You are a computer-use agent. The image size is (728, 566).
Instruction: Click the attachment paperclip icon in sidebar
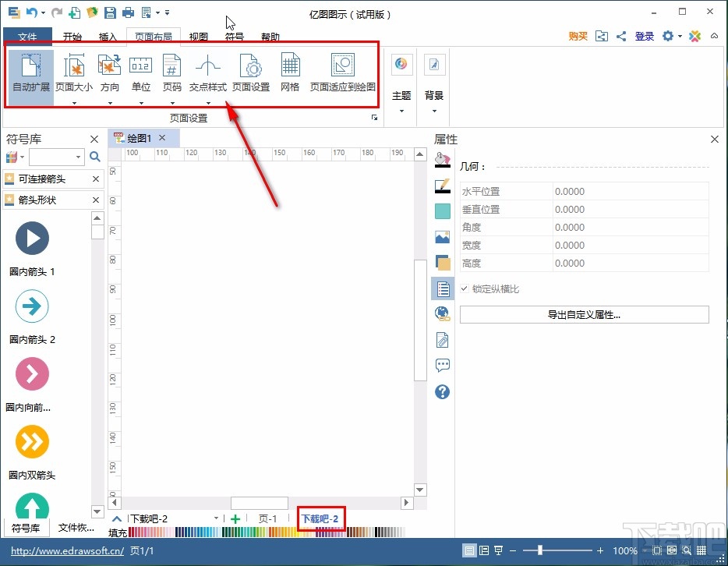[x=443, y=340]
